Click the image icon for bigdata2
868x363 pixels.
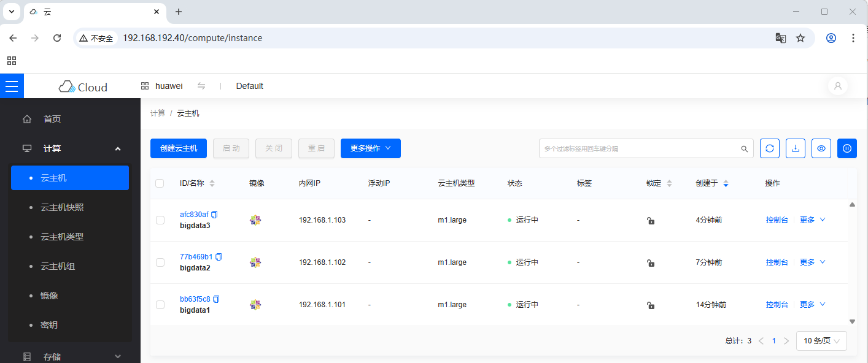click(x=255, y=262)
